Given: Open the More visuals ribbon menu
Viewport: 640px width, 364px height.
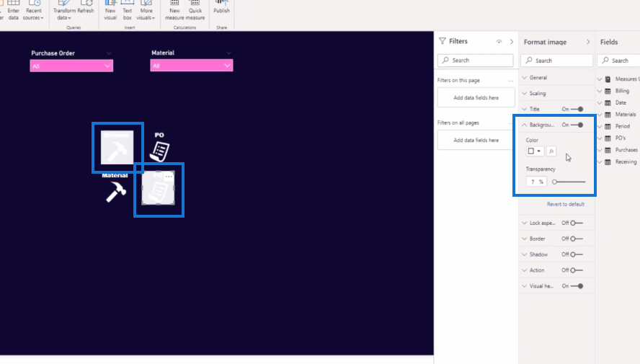Looking at the screenshot, I should coord(146,10).
